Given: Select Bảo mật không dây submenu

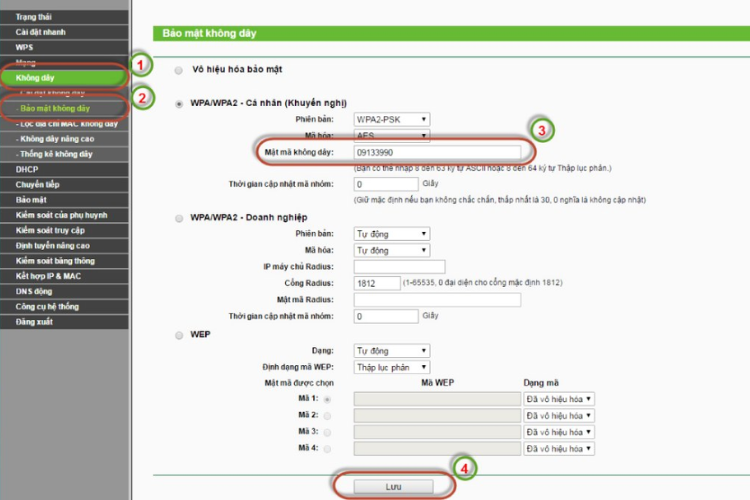Looking at the screenshot, I should 64,108.
